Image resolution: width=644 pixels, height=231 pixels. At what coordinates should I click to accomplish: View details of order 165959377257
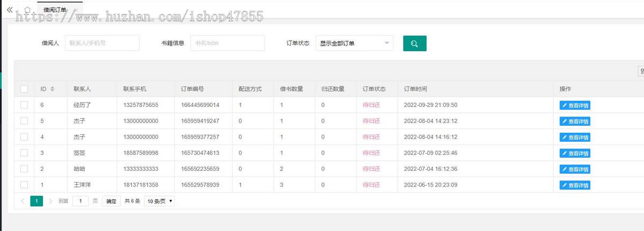pyautogui.click(x=575, y=137)
